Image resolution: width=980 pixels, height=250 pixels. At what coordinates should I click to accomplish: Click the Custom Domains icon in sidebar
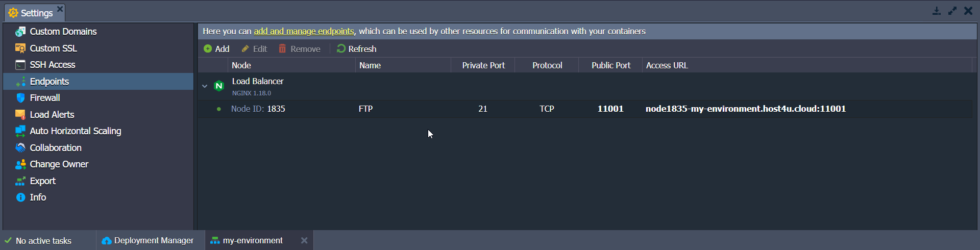click(20, 32)
